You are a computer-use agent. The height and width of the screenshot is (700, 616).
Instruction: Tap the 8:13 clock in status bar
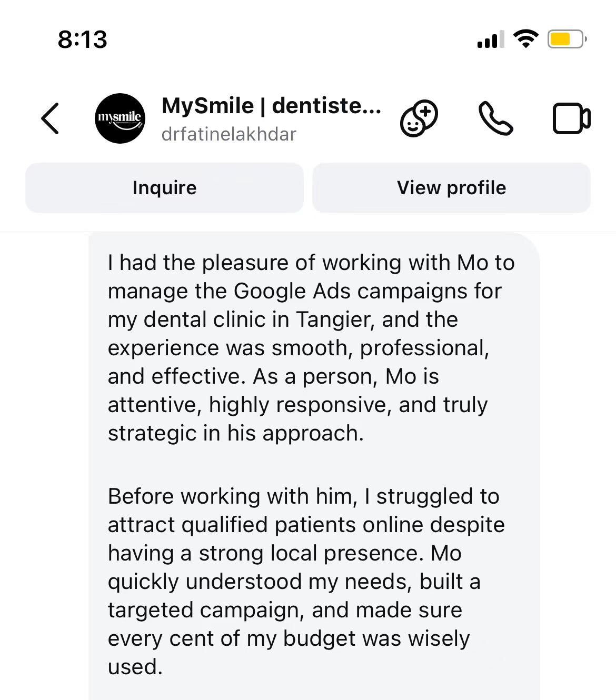[83, 39]
